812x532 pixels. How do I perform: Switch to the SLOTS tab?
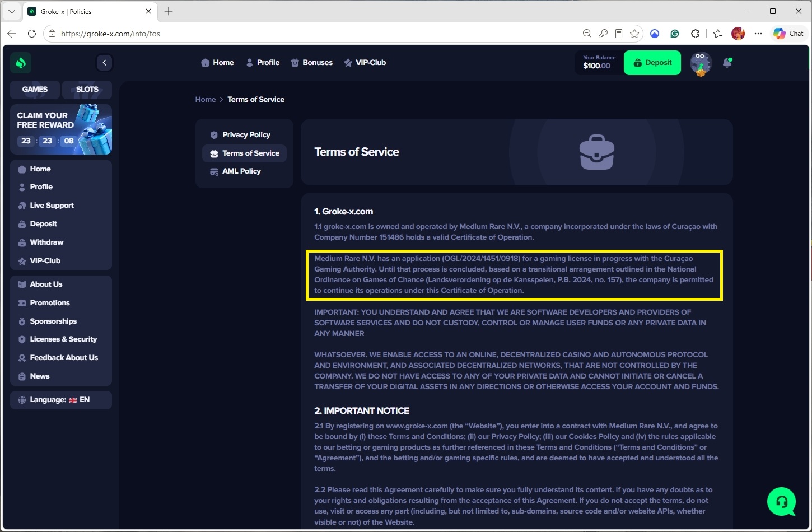(x=87, y=89)
